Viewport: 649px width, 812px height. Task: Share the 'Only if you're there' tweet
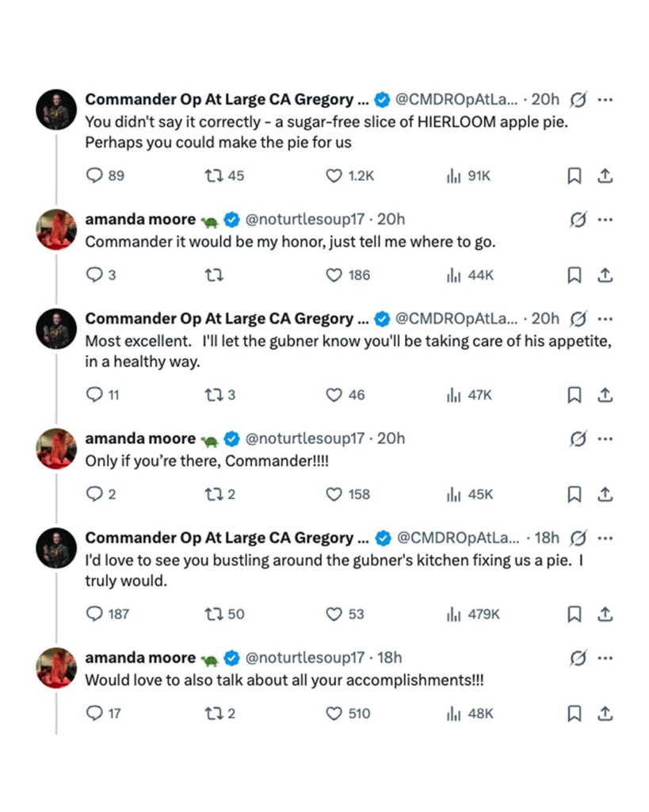coord(605,494)
